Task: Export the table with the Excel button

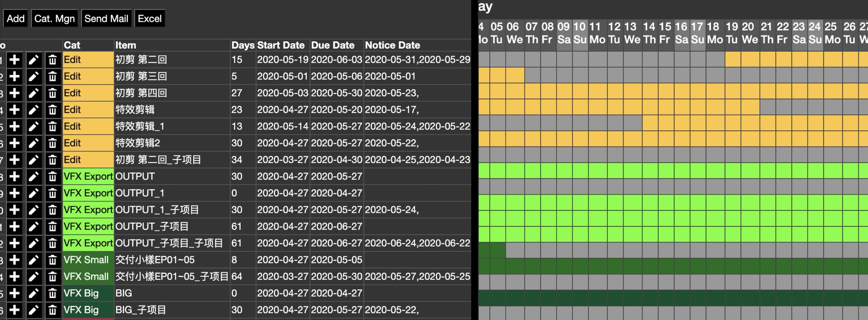Action: click(x=150, y=18)
